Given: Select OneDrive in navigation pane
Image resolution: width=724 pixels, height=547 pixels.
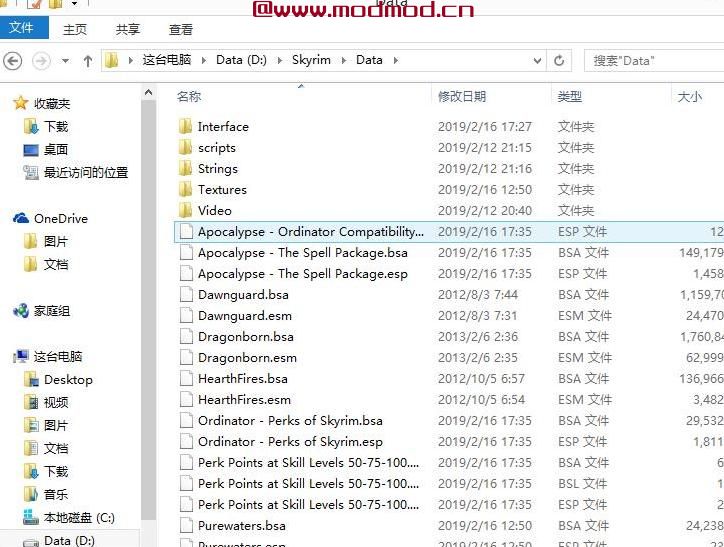Looking at the screenshot, I should click(x=60, y=218).
